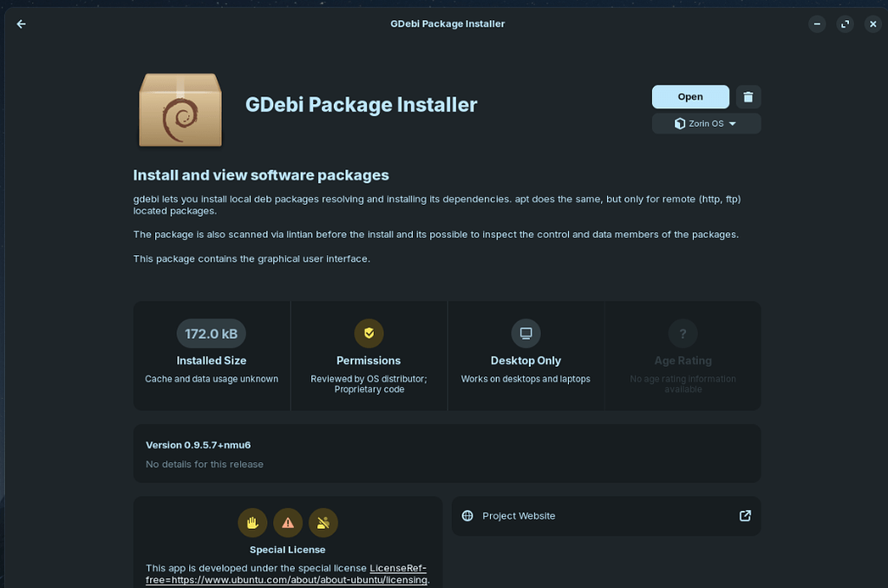Expand the Version 0.9.5.7+nmu6 release entry
888x588 pixels.
click(447, 453)
